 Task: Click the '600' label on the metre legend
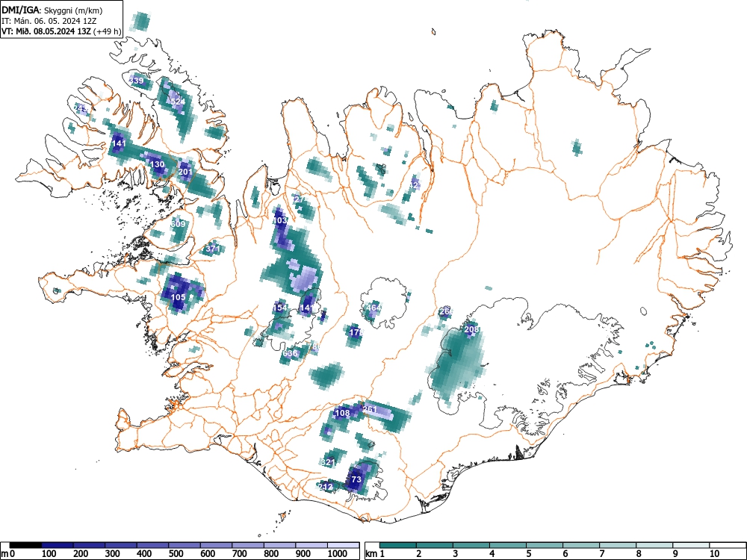(x=208, y=554)
